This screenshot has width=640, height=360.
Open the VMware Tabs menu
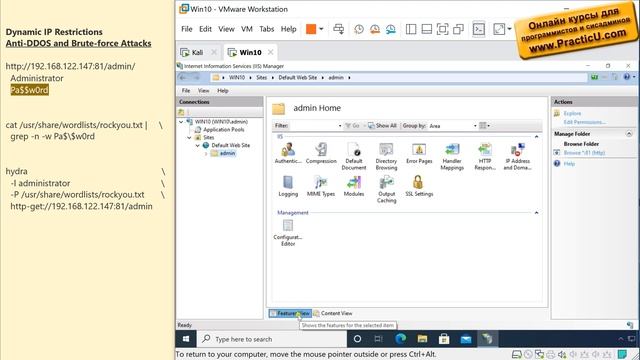coord(267,29)
